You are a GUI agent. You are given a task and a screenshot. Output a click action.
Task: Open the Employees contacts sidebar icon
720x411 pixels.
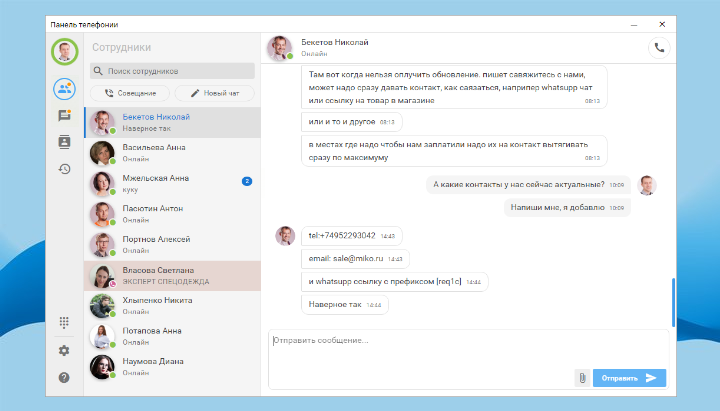click(64, 88)
